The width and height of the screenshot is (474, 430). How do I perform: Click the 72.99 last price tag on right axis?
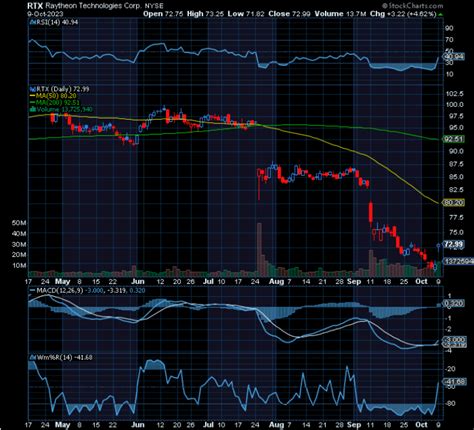[x=454, y=244]
